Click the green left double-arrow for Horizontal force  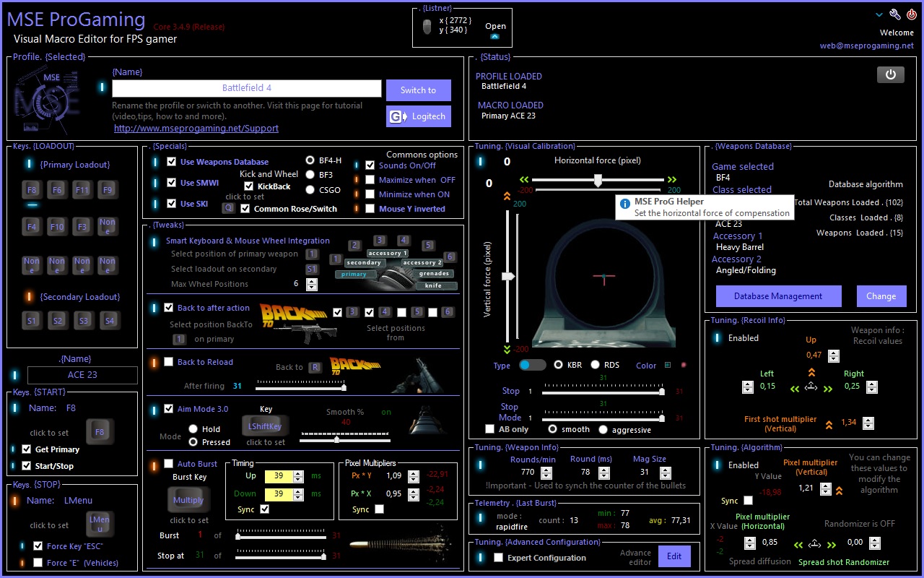pyautogui.click(x=524, y=179)
